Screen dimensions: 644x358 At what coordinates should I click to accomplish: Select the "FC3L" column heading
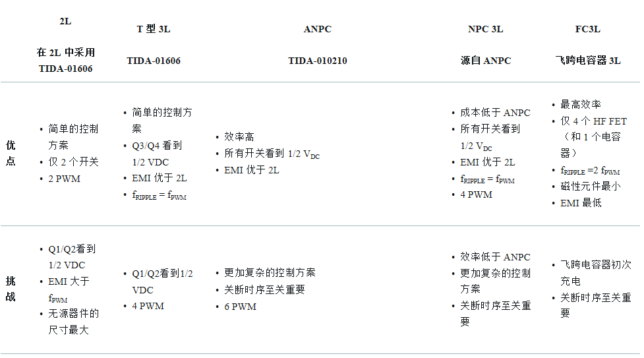tap(587, 29)
